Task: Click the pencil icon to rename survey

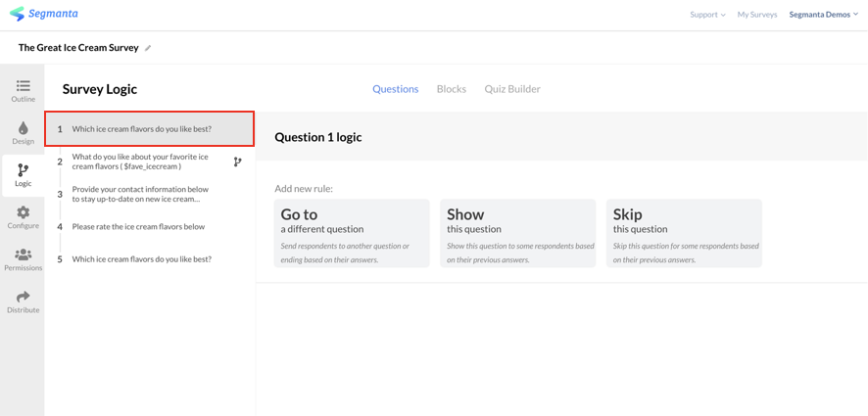Action: click(148, 48)
